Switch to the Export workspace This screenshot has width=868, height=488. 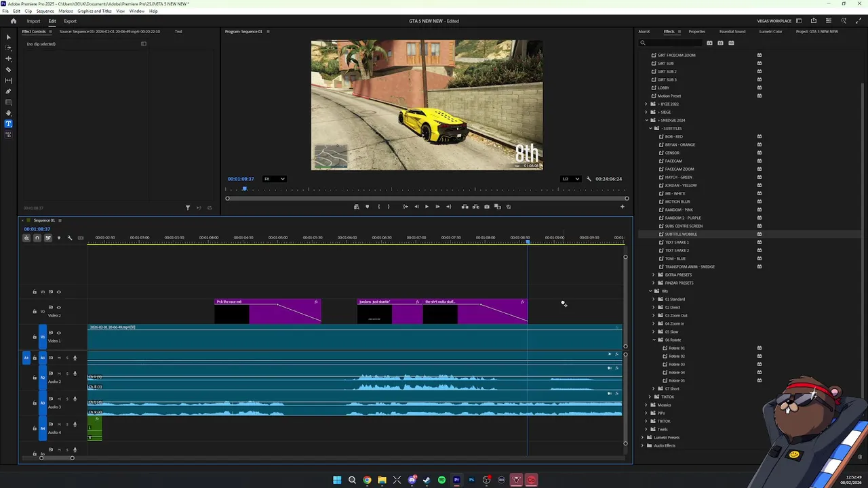point(70,21)
